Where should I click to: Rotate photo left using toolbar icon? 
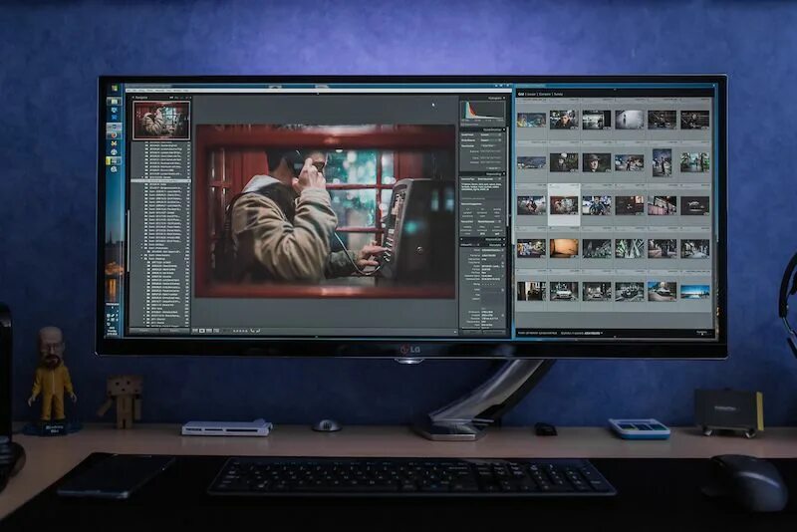[x=253, y=331]
